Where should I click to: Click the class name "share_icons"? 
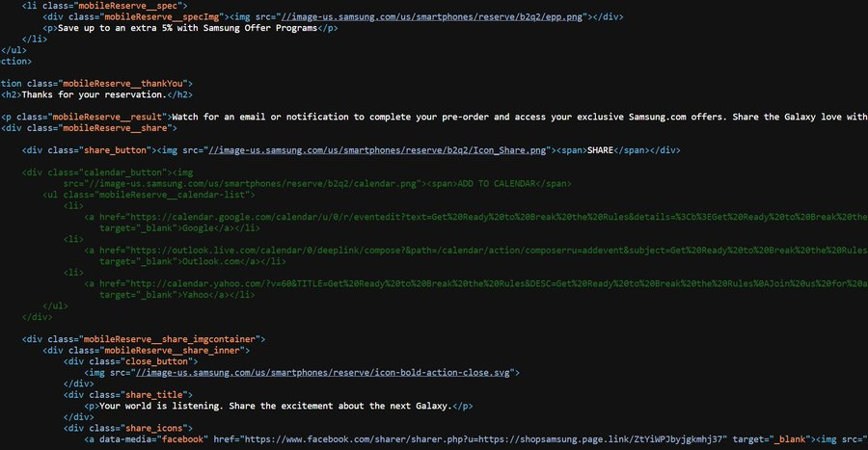pos(154,428)
